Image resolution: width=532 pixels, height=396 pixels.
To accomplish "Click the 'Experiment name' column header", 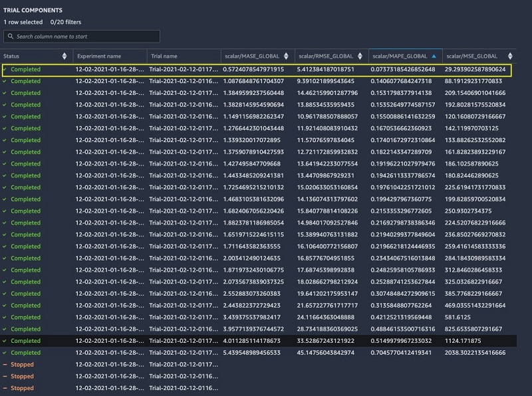I will click(99, 56).
